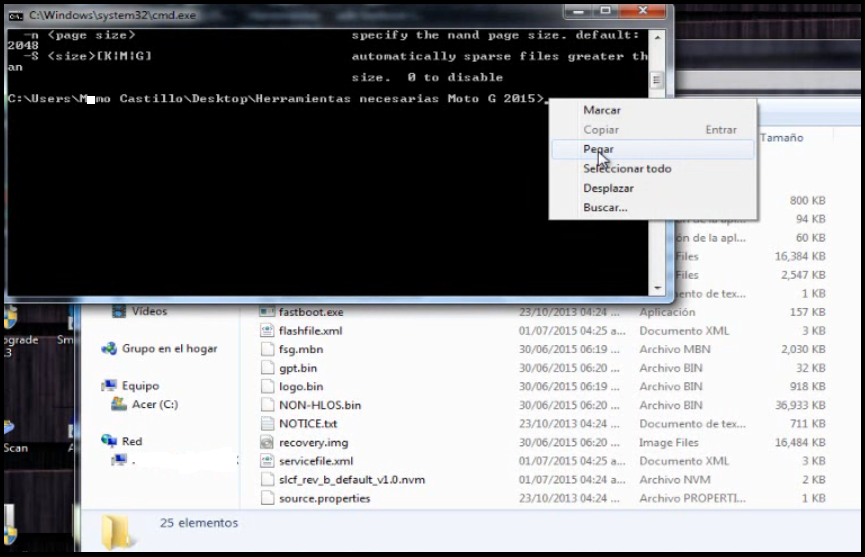Viewport: 865px width, 557px height.
Task: Click the cmd scrollbar thumb
Action: (657, 81)
